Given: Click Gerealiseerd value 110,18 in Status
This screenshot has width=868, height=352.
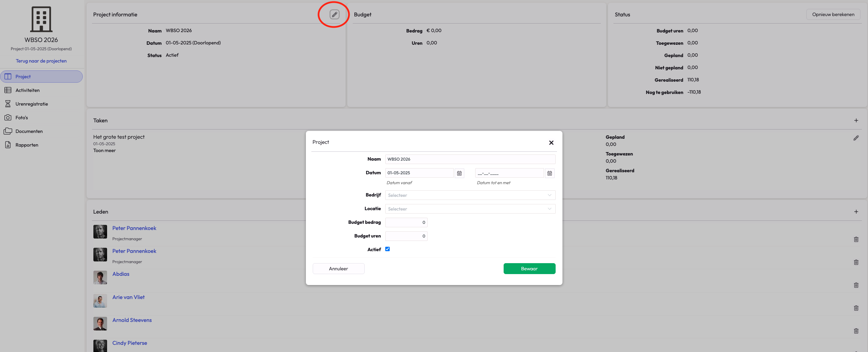Looking at the screenshot, I should click(x=693, y=80).
